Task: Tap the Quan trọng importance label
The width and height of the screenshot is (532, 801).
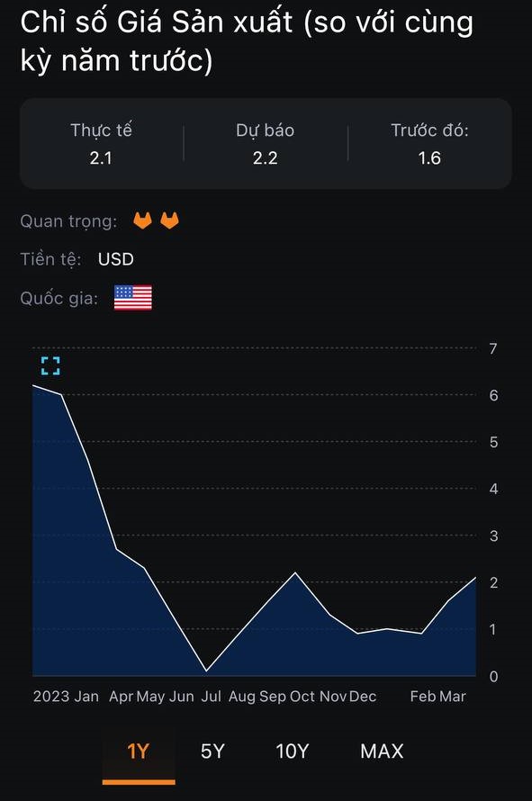Action: (68, 221)
